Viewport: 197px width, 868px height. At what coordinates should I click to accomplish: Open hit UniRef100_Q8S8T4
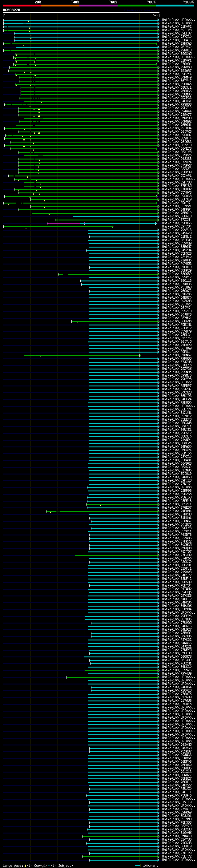pyautogui.click(x=177, y=139)
